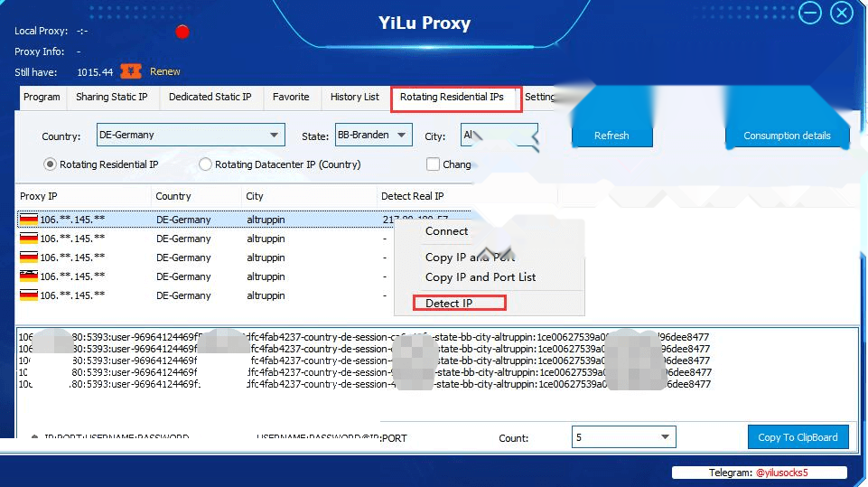Choose Copy IP and Port menu entry

point(470,258)
